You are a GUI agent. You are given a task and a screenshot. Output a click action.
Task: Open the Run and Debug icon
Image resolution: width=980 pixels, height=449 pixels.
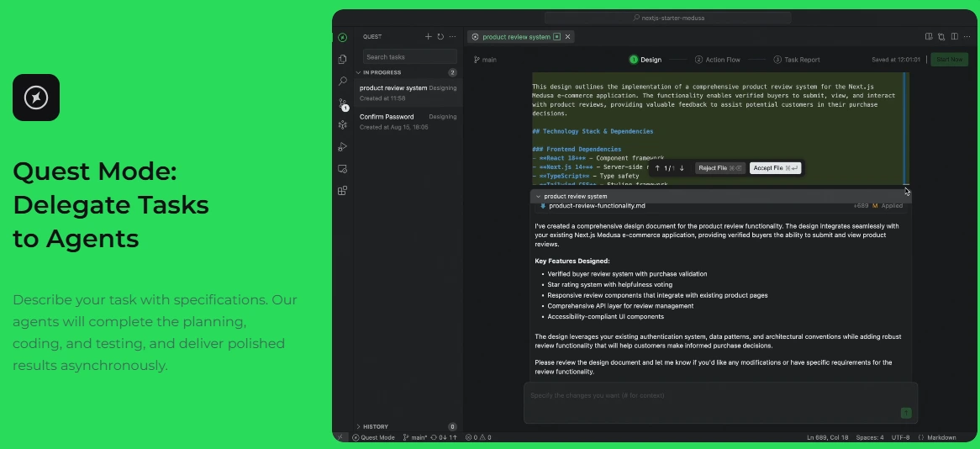click(342, 147)
